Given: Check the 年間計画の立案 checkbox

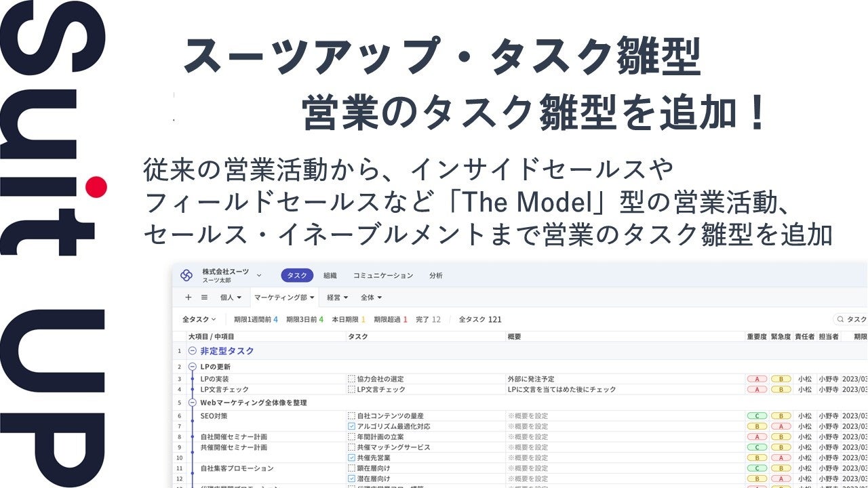Looking at the screenshot, I should coord(351,437).
